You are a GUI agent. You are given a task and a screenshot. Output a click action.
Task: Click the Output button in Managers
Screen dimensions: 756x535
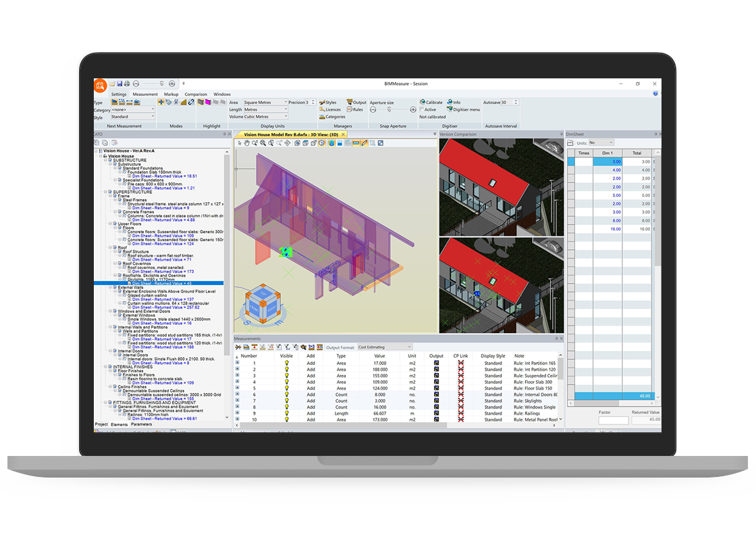[x=356, y=103]
